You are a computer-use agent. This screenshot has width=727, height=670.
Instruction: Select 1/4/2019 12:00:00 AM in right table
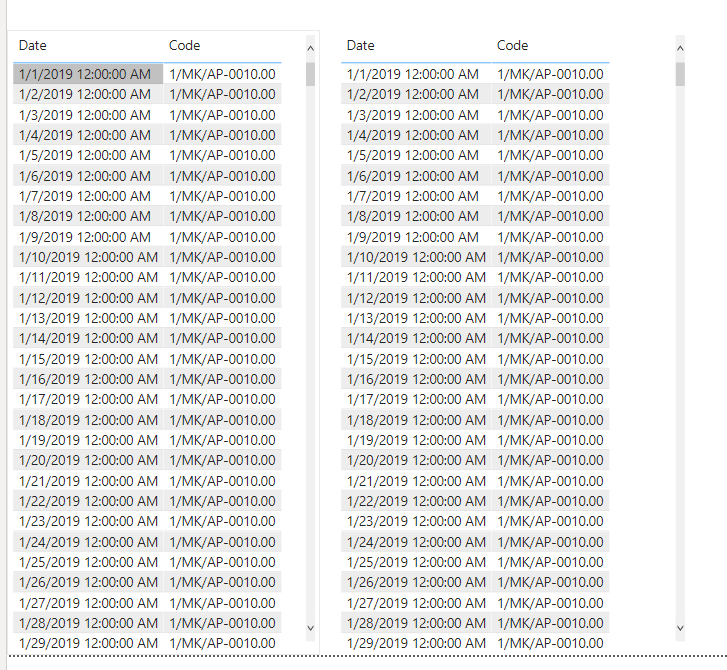416,135
